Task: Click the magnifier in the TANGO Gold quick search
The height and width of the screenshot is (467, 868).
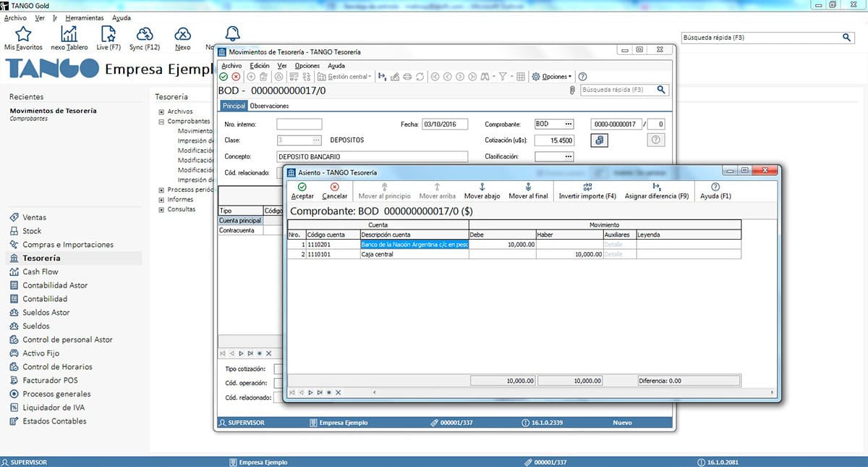Action: coord(847,37)
